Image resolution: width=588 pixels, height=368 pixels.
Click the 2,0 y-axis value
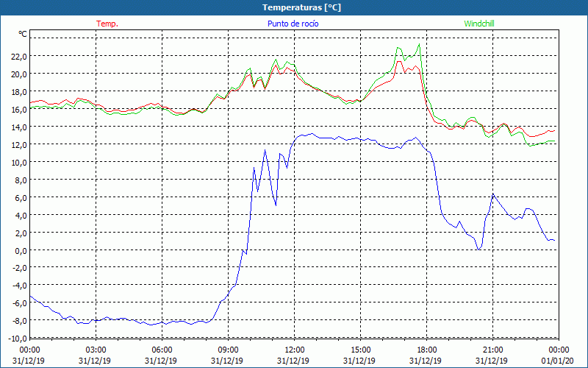click(21, 233)
